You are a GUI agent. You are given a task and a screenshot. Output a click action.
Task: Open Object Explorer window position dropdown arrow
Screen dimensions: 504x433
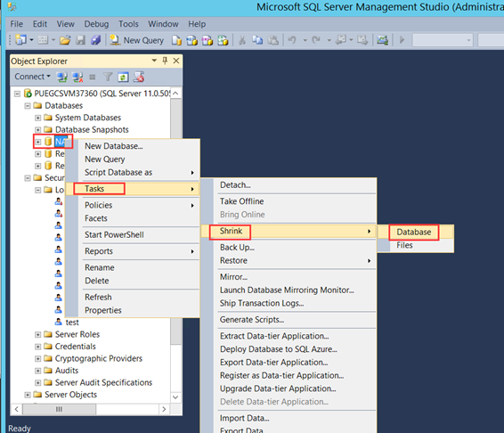click(x=154, y=61)
